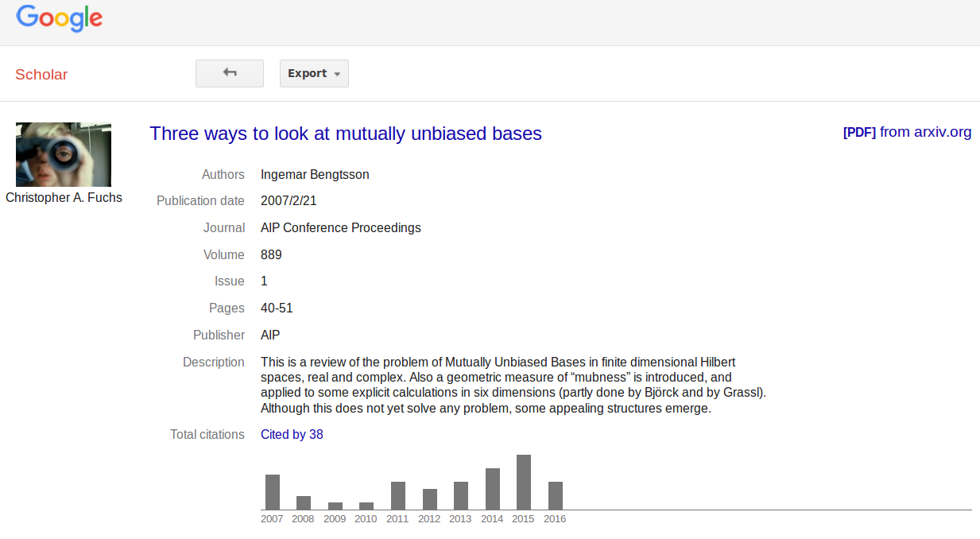The width and height of the screenshot is (980, 539).
Task: Select the 2010 citation bar
Action: click(x=366, y=506)
